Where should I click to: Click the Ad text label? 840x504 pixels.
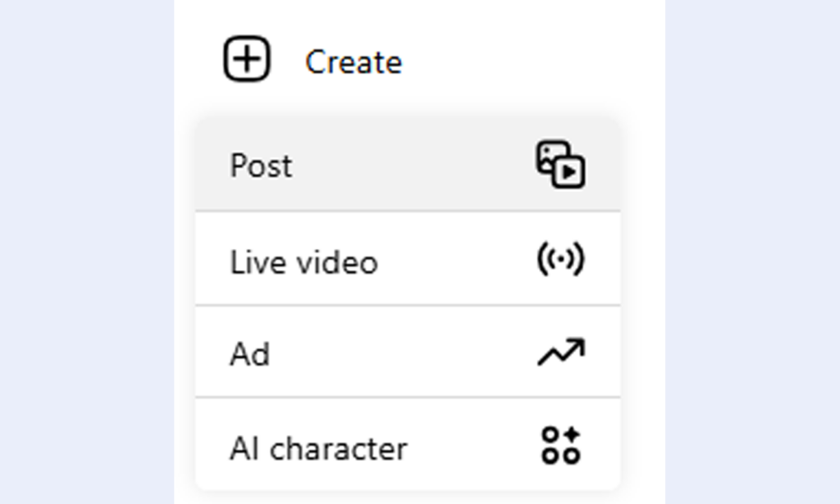pos(249,356)
